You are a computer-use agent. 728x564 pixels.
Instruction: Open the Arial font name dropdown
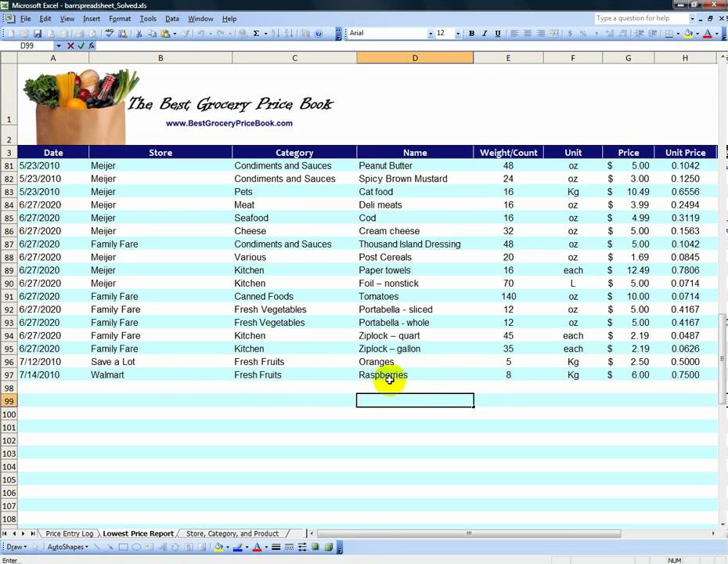pyautogui.click(x=431, y=34)
